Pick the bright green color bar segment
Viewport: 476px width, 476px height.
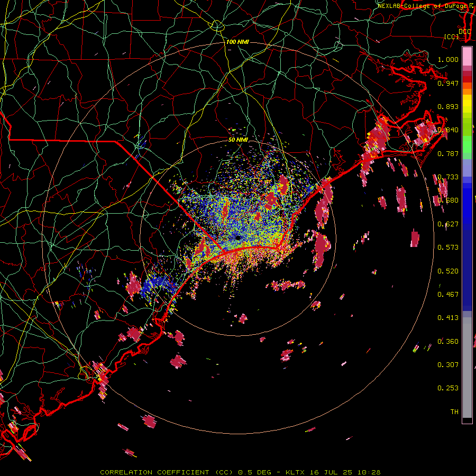tap(467, 144)
